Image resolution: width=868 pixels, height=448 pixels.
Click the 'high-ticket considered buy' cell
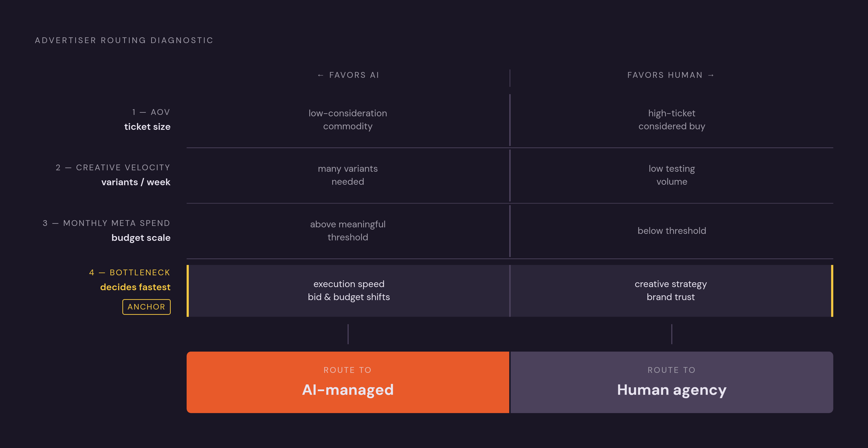point(671,119)
